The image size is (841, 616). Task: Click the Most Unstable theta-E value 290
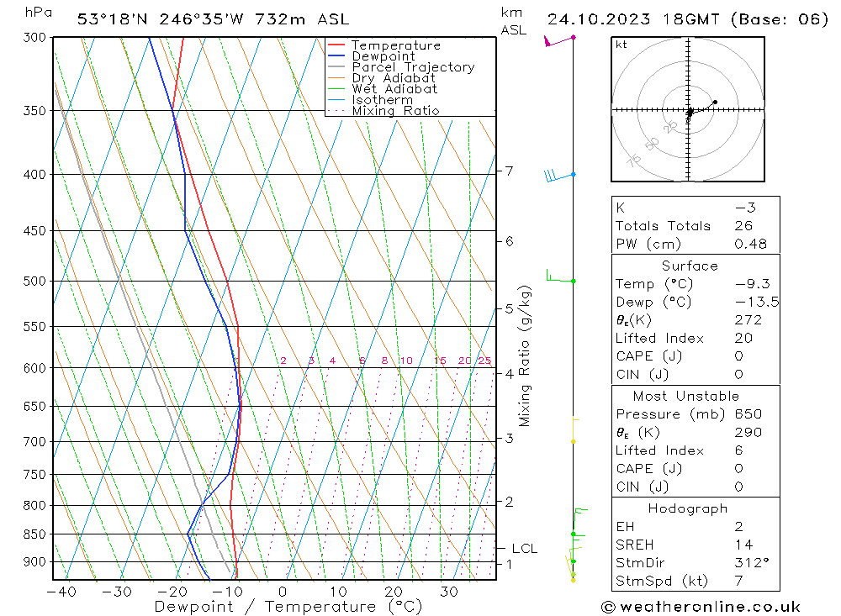point(748,433)
